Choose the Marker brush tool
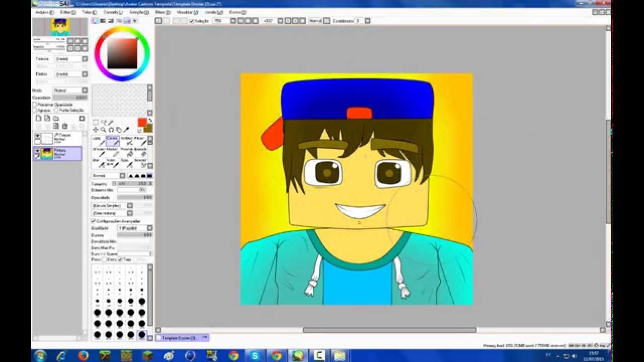The image size is (644, 362). pos(112,151)
